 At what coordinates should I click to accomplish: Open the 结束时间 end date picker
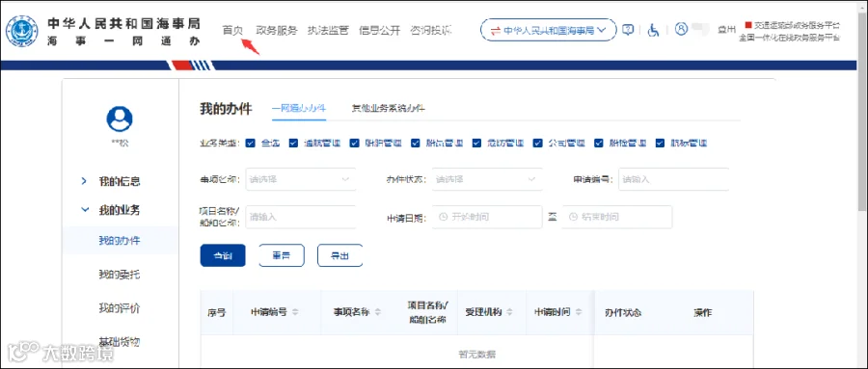[616, 217]
